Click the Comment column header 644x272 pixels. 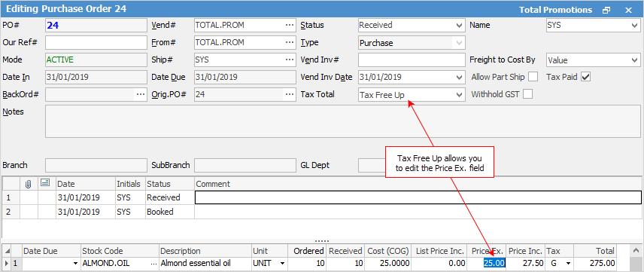[418, 184]
